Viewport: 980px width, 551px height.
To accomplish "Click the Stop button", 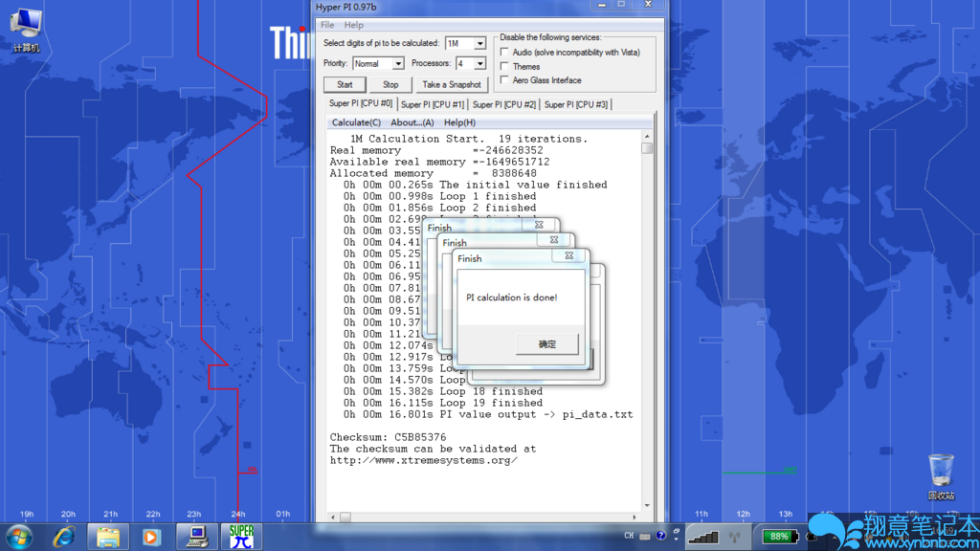I will (x=390, y=84).
